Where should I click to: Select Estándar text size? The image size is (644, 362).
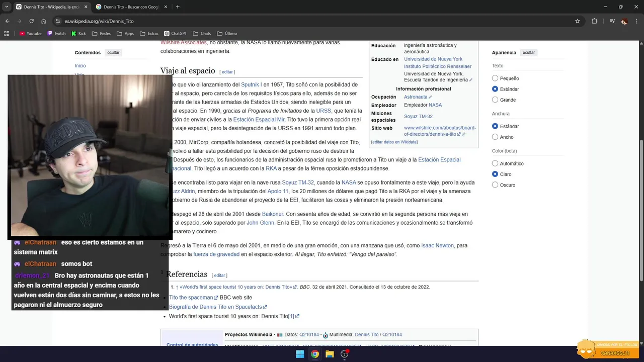click(495, 89)
